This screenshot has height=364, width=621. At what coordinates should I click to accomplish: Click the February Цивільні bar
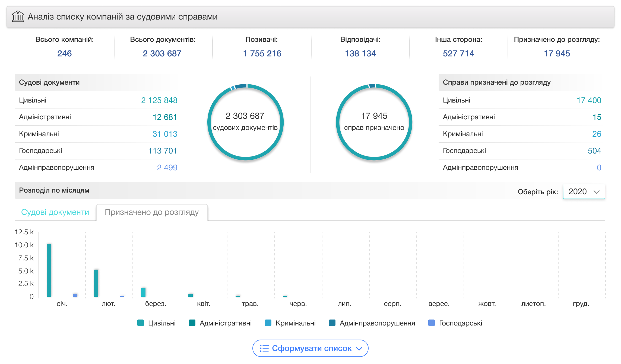96,283
